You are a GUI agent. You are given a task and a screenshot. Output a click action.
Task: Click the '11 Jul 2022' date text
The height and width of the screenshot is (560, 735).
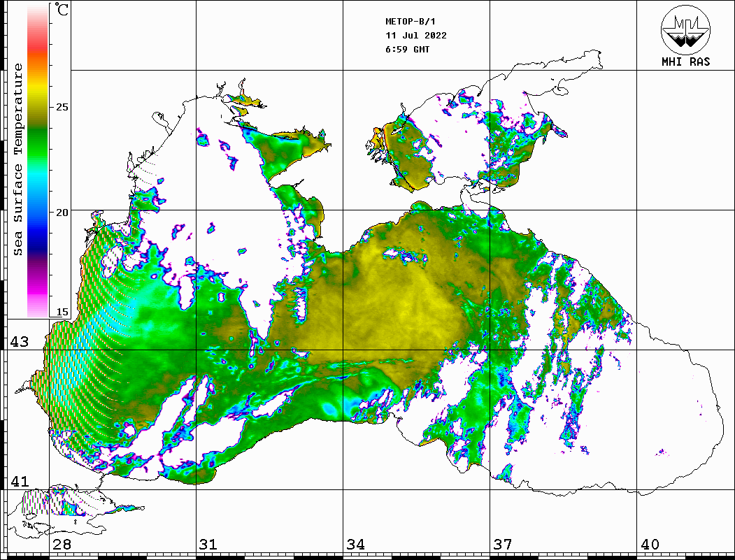pyautogui.click(x=416, y=36)
